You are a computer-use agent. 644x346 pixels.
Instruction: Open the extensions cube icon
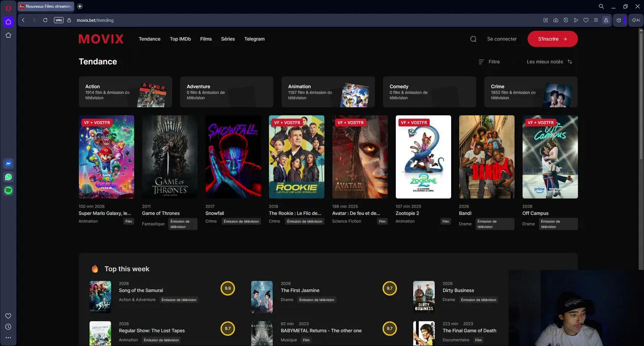point(619,20)
